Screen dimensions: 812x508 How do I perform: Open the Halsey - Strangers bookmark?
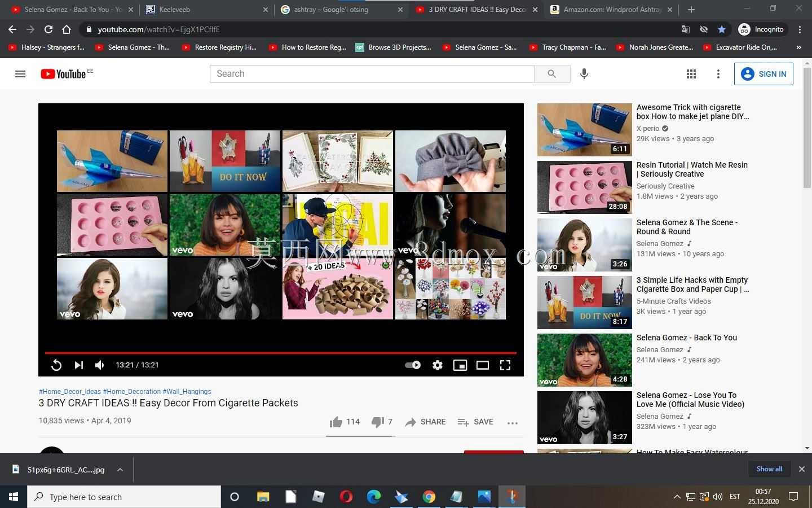[46, 47]
